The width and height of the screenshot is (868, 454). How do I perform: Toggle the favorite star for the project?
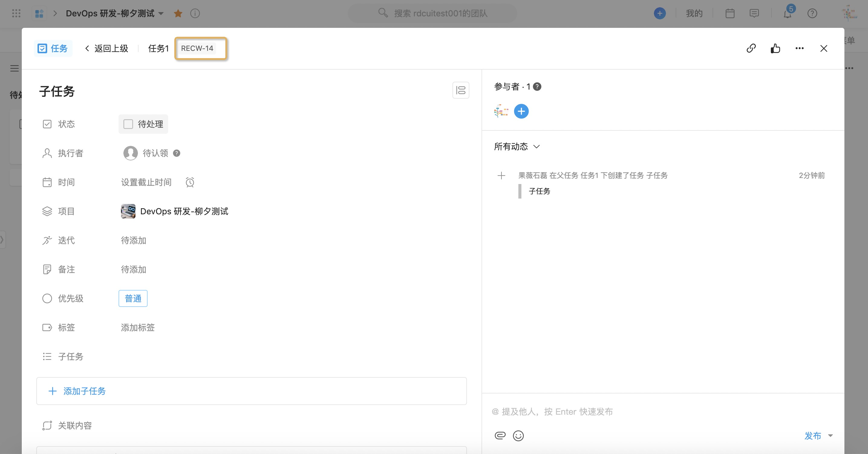point(178,14)
